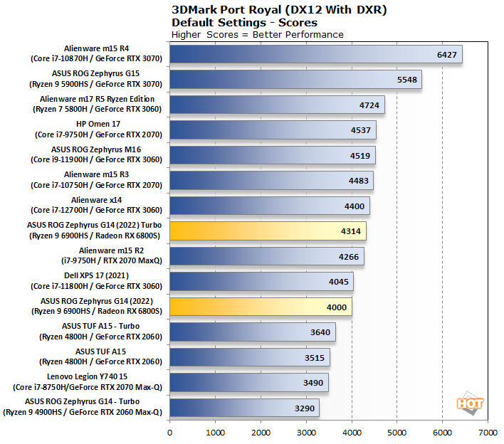The image size is (504, 444).
Task: Click the 5548 score value
Action: click(x=407, y=80)
